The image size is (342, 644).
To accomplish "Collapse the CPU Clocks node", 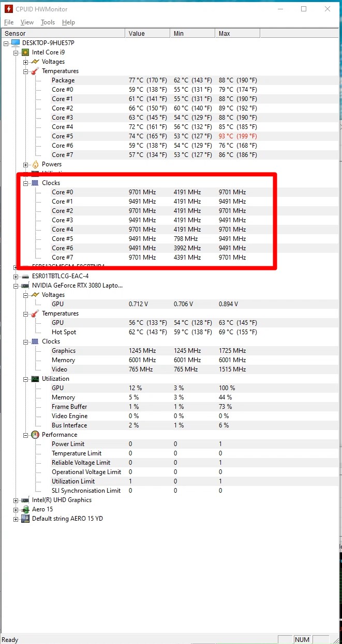I will tap(25, 183).
